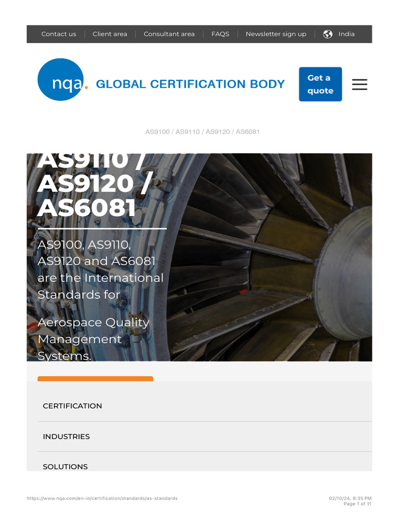Open the FAQS page
The width and height of the screenshot is (399, 532).
click(x=220, y=34)
